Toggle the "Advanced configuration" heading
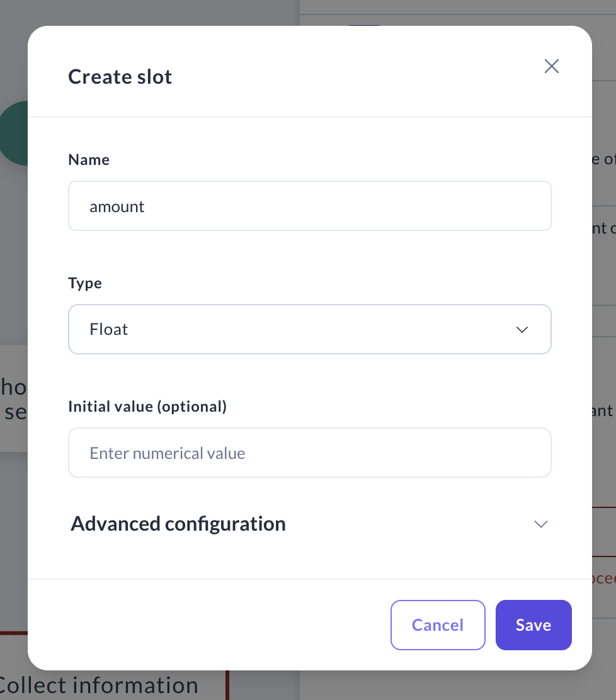 (x=178, y=524)
